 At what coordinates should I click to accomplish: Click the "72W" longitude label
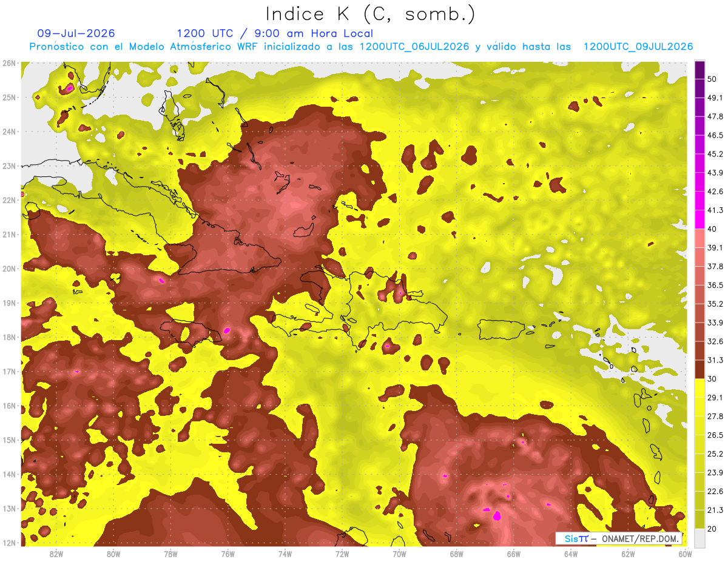(x=342, y=554)
